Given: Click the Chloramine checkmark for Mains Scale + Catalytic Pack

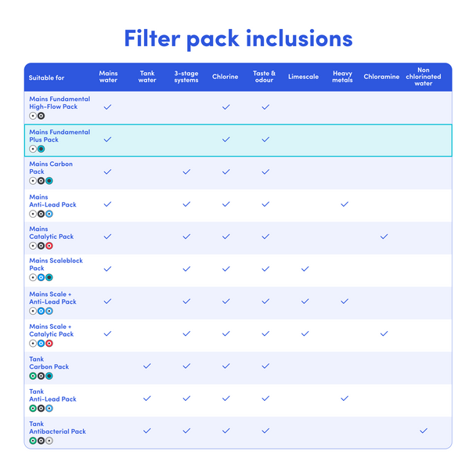Looking at the screenshot, I should click(x=384, y=334).
